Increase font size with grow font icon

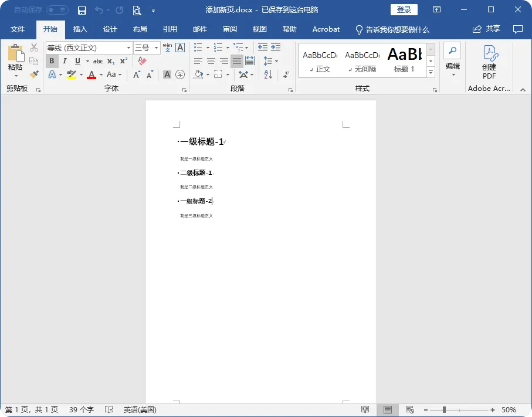137,74
